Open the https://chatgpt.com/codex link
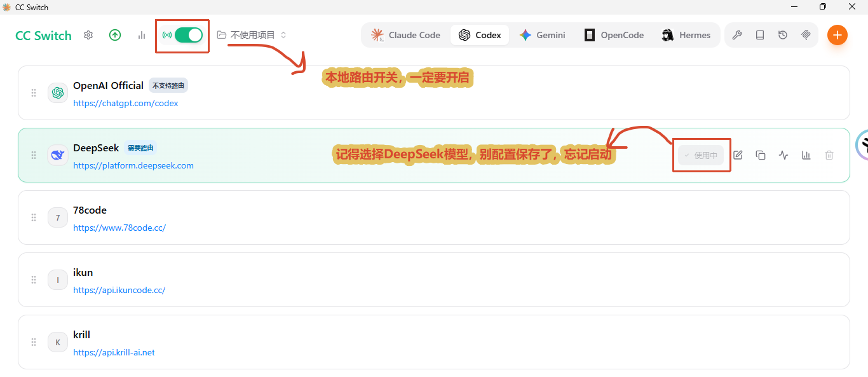 pyautogui.click(x=126, y=103)
